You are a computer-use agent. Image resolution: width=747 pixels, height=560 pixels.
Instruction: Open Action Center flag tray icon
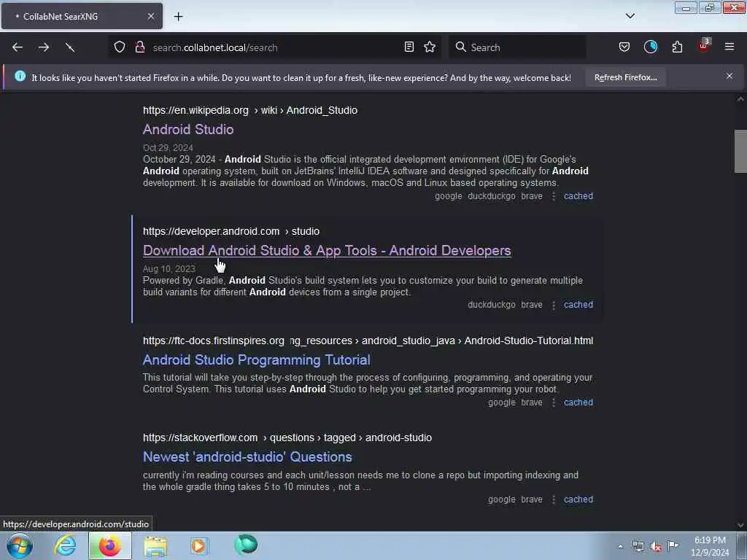pos(673,545)
